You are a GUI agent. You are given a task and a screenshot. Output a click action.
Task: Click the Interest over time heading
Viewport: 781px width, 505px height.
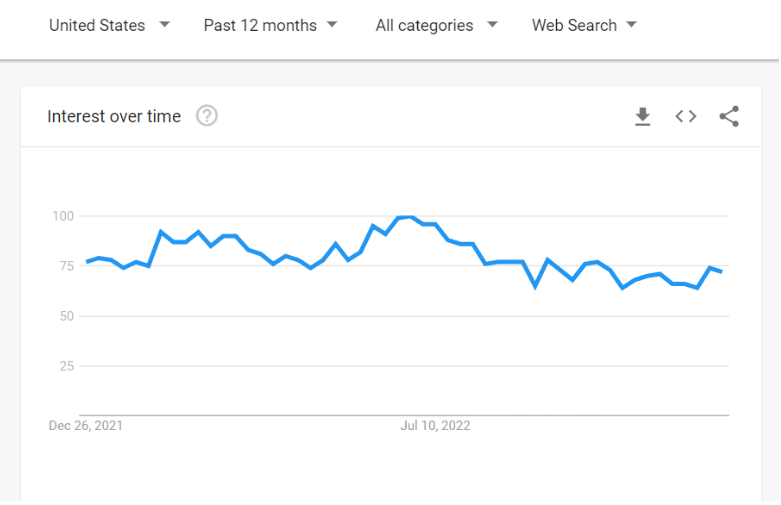(114, 117)
